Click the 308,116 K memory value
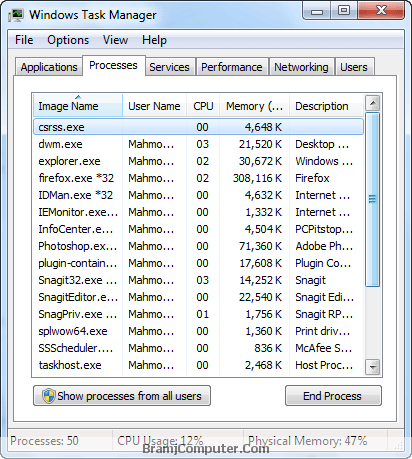The image size is (412, 459). [257, 178]
